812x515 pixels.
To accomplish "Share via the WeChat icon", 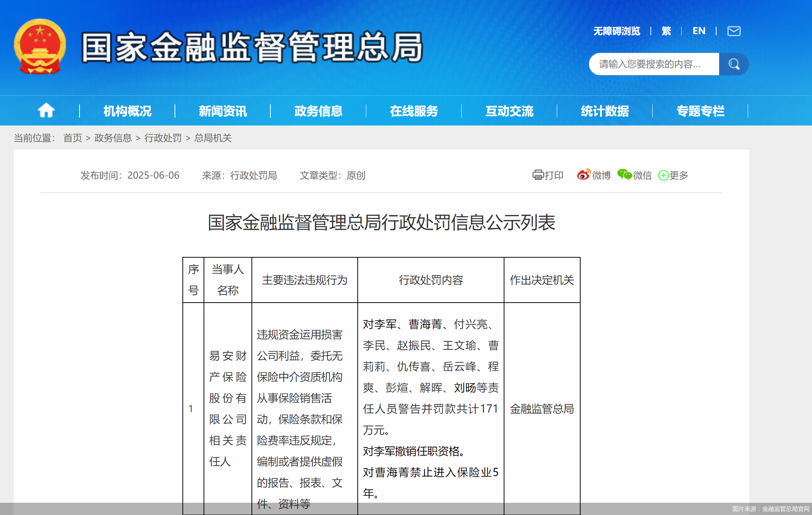I will tap(624, 175).
